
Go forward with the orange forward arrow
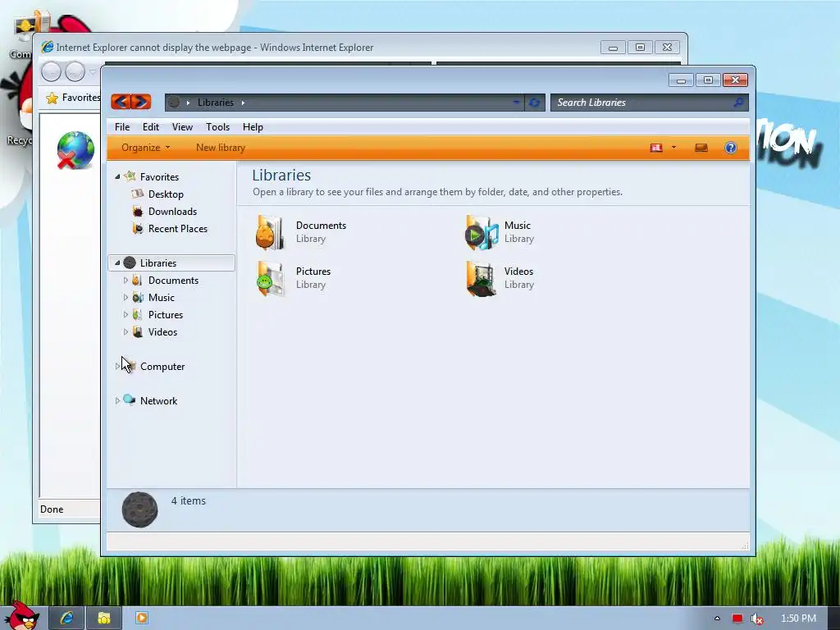141,102
